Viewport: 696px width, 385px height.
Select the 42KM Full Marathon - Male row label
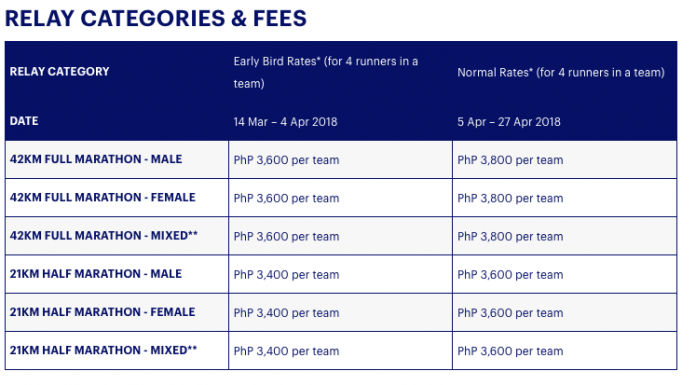96,159
